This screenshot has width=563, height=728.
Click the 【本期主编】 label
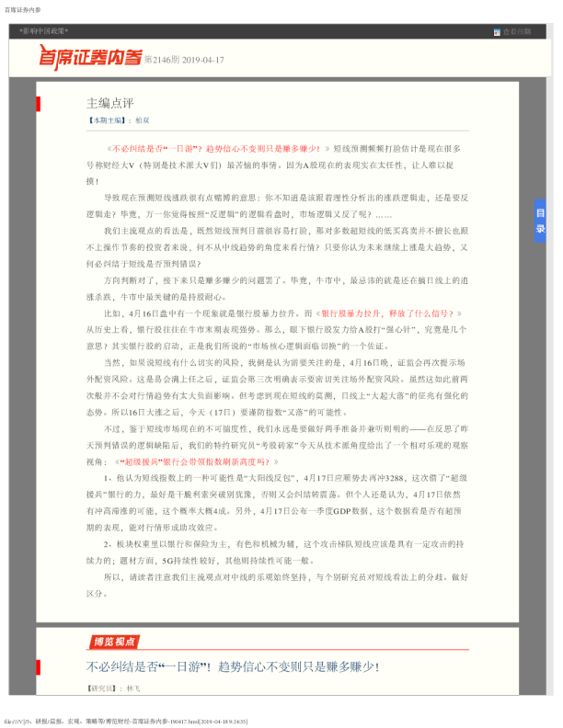click(x=107, y=120)
